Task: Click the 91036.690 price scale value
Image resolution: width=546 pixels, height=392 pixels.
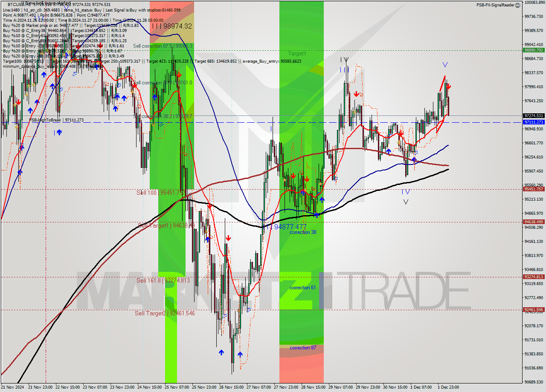Action: (x=534, y=368)
